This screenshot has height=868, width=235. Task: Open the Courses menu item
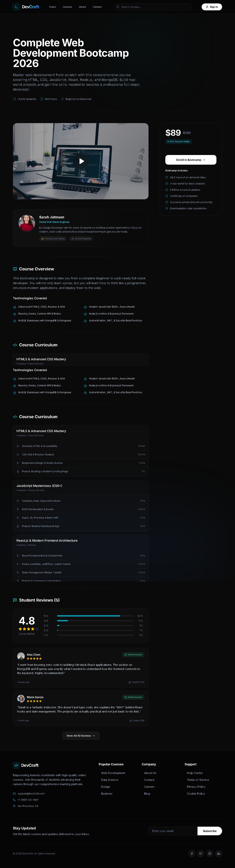[x=67, y=7]
